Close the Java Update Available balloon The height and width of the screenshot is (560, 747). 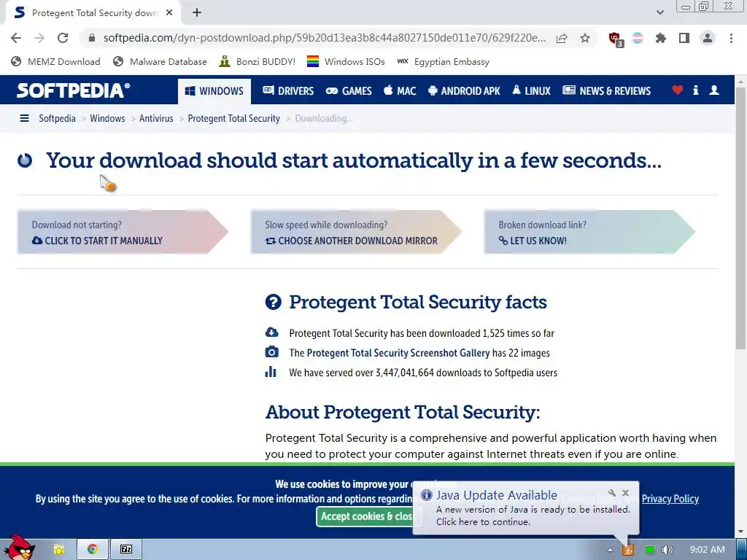pos(625,493)
